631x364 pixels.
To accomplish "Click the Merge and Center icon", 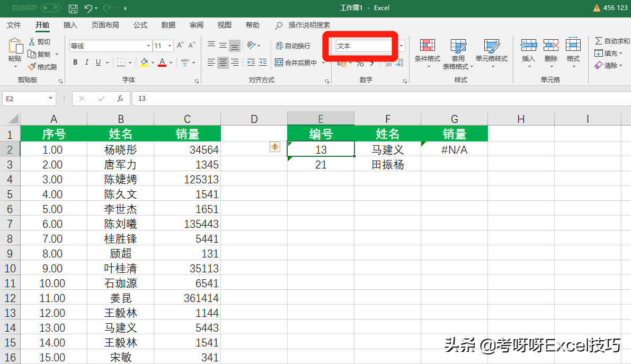I will [279, 63].
